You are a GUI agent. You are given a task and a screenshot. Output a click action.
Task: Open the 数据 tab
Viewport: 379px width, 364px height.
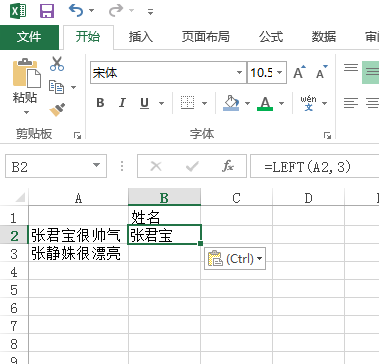tap(323, 37)
